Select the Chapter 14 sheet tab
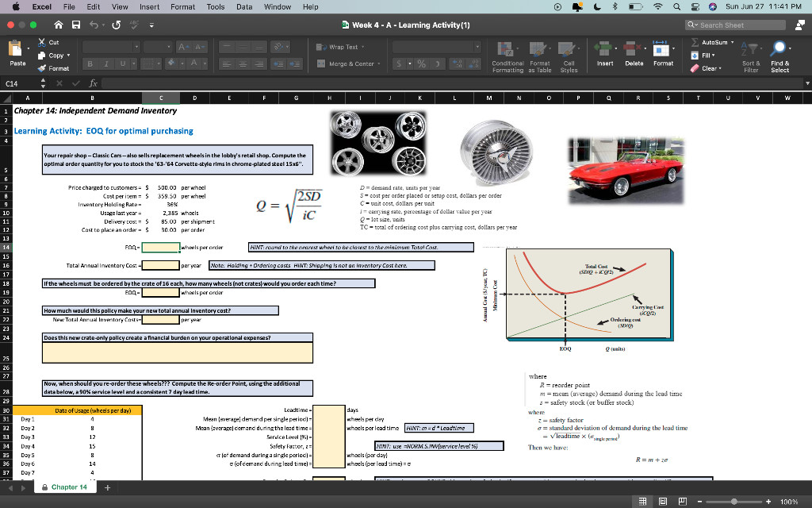This screenshot has width=812, height=508. pyautogui.click(x=68, y=487)
